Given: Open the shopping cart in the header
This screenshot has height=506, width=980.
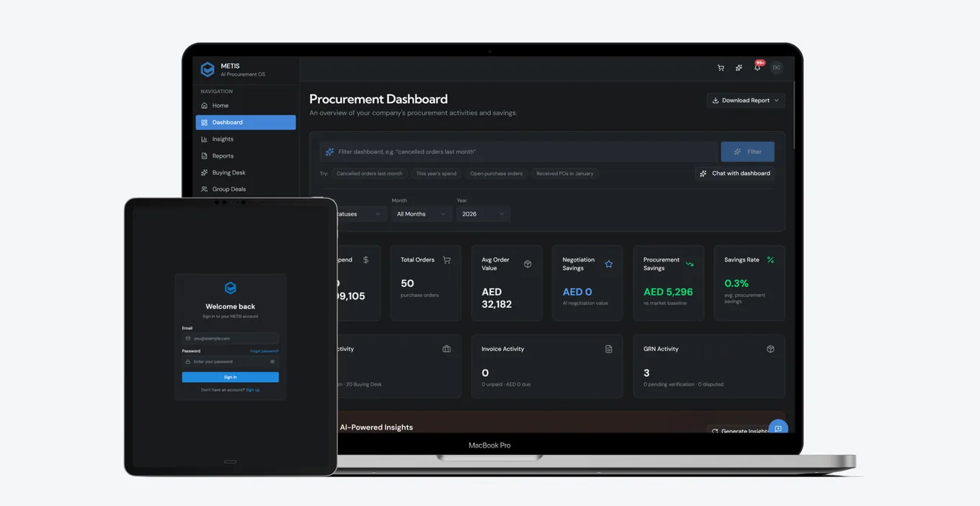Looking at the screenshot, I should [x=721, y=68].
